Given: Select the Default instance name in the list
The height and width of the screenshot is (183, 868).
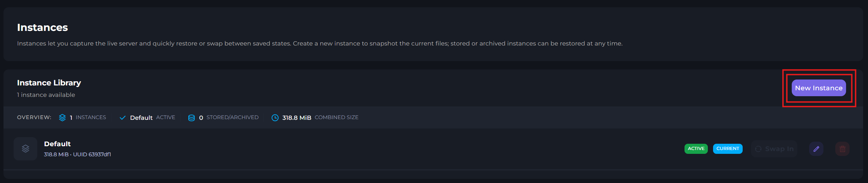Looking at the screenshot, I should coord(57,144).
